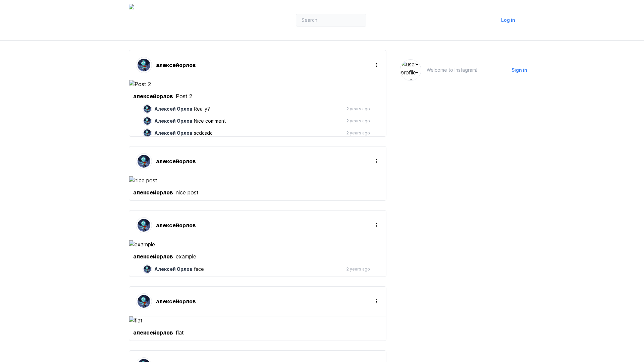This screenshot has width=644, height=362.
Task: Click the 'nice post' caption text
Action: (x=187, y=192)
